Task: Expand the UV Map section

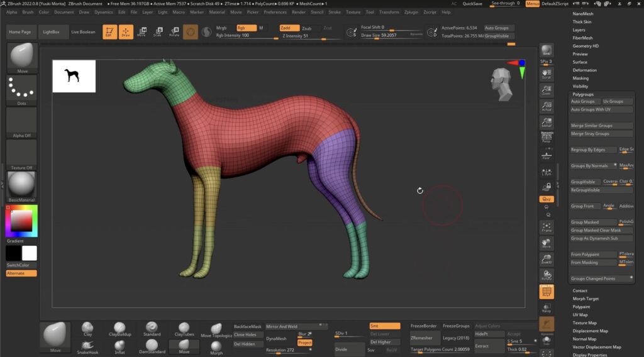Action: 580,314
